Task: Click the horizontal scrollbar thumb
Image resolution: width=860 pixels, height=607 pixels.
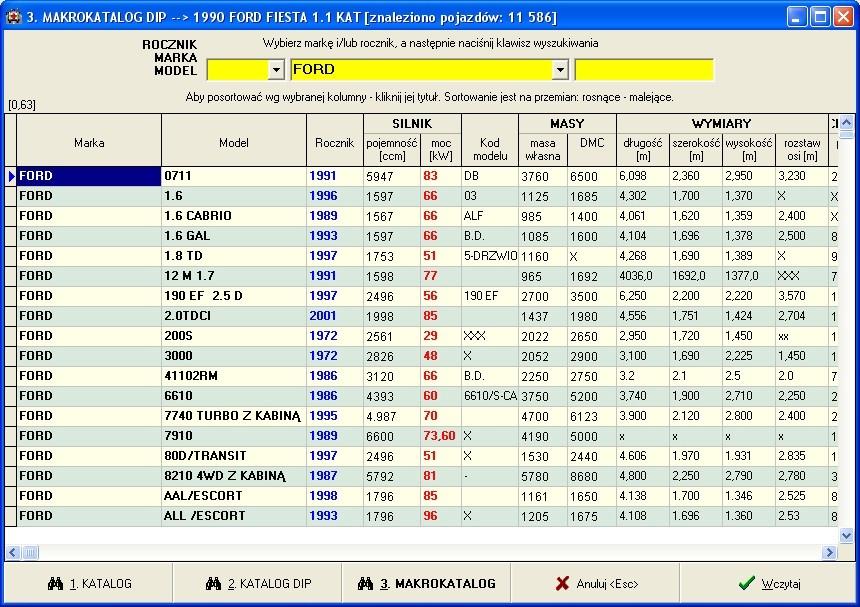Action: click(x=30, y=552)
